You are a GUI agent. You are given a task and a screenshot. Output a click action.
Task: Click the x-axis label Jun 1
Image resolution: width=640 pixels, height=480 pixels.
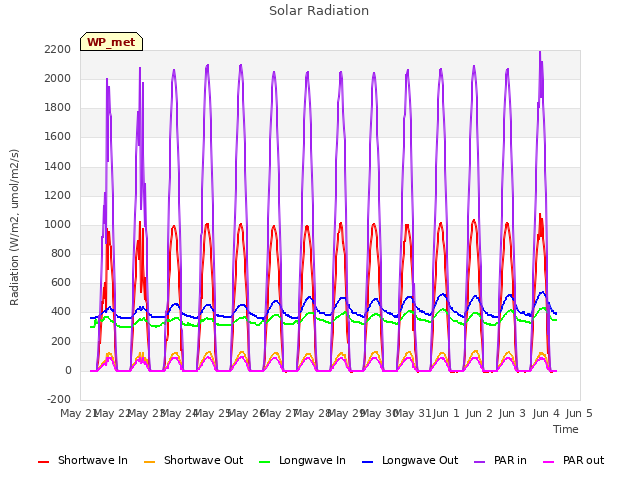tap(446, 413)
